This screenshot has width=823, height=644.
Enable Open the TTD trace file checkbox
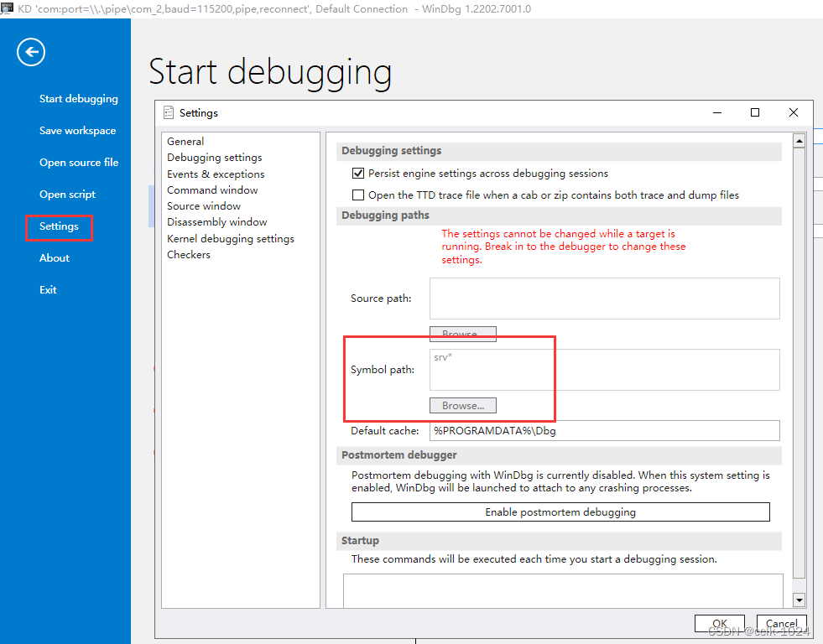coord(358,195)
